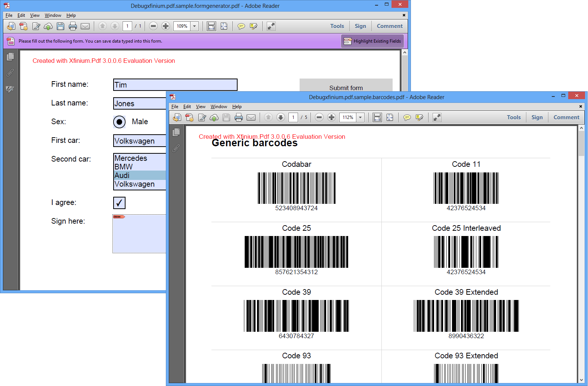Click page number box in formgenerator window
The height and width of the screenshot is (386, 588).
(127, 26)
